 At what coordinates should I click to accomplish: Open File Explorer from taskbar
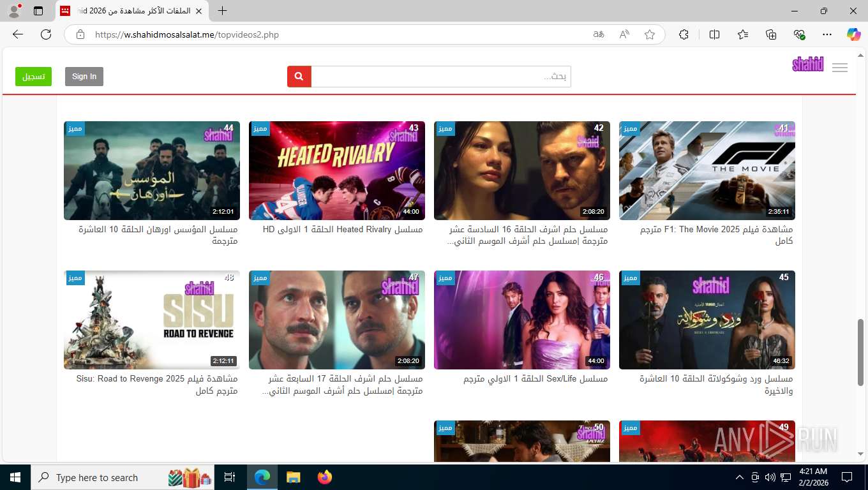(x=293, y=477)
